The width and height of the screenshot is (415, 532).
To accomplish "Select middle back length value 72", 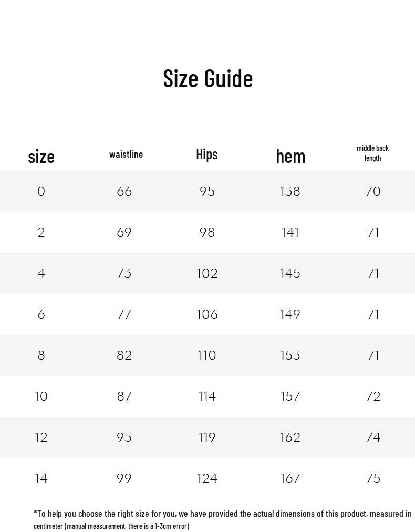I will click(373, 396).
